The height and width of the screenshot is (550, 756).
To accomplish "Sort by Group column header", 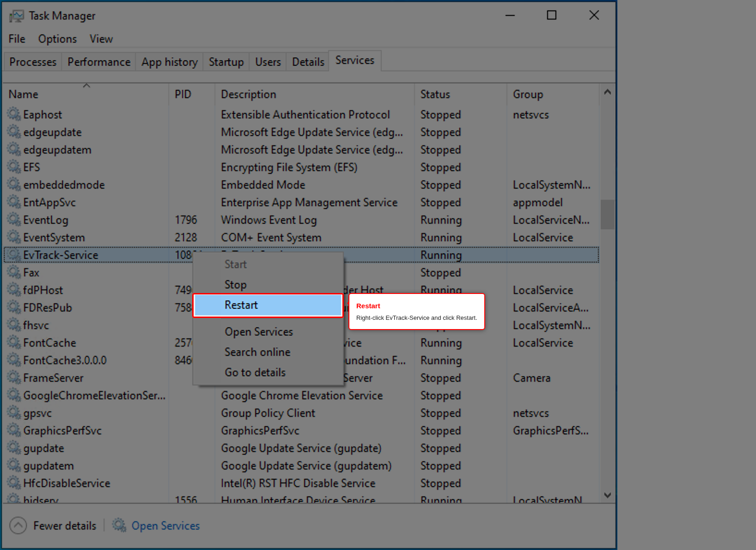I will [x=553, y=94].
